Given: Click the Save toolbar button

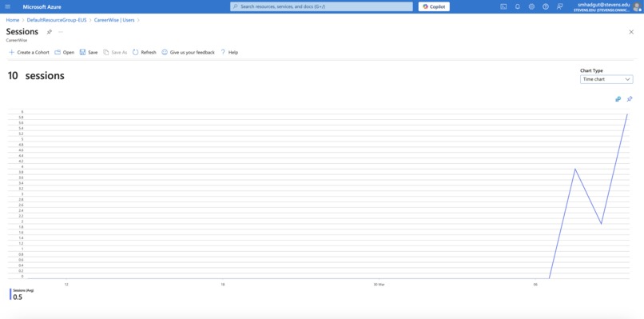Looking at the screenshot, I should click(x=89, y=52).
